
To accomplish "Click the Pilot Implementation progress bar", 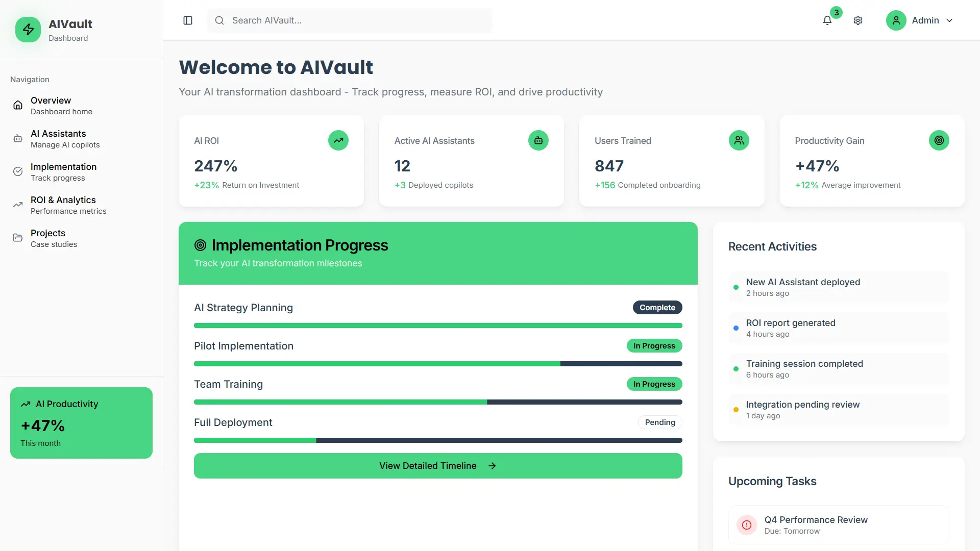I will click(x=438, y=364).
